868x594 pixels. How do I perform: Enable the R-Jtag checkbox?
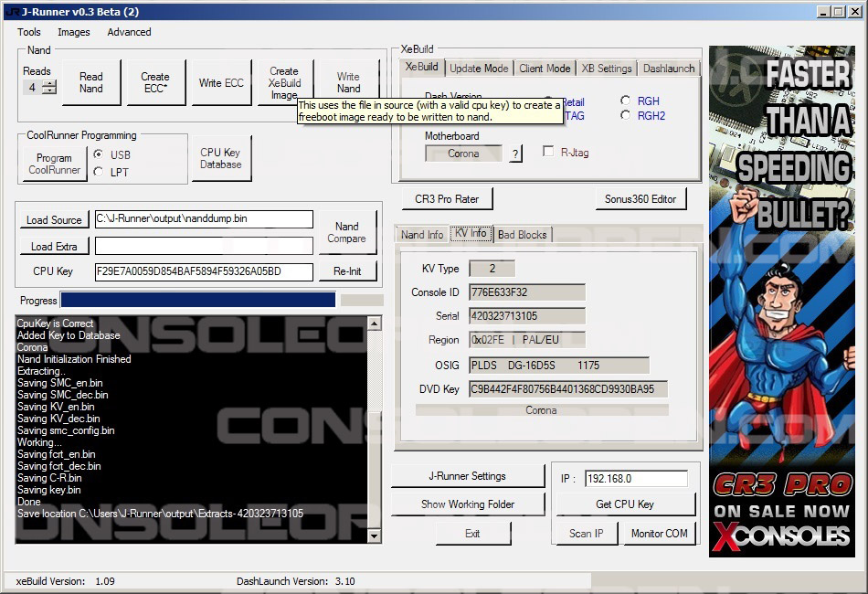[548, 153]
